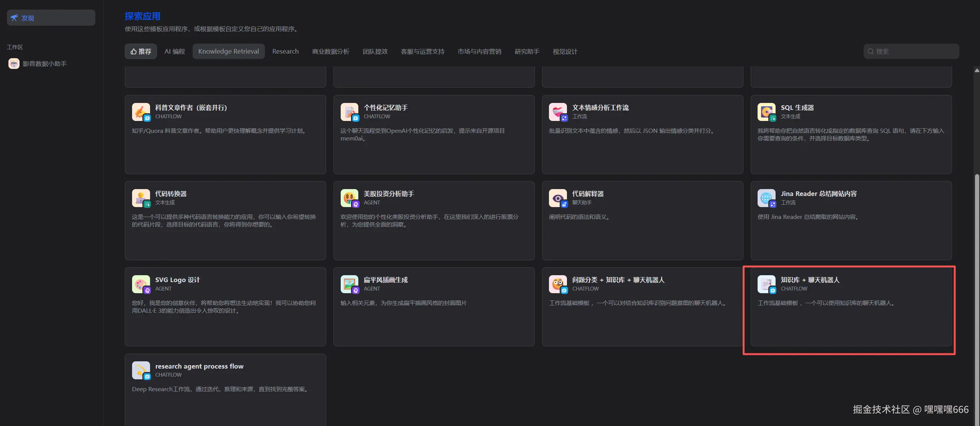This screenshot has height=426, width=980.
Task: Click the 扁平风插画生成 picture icon
Action: tap(350, 284)
